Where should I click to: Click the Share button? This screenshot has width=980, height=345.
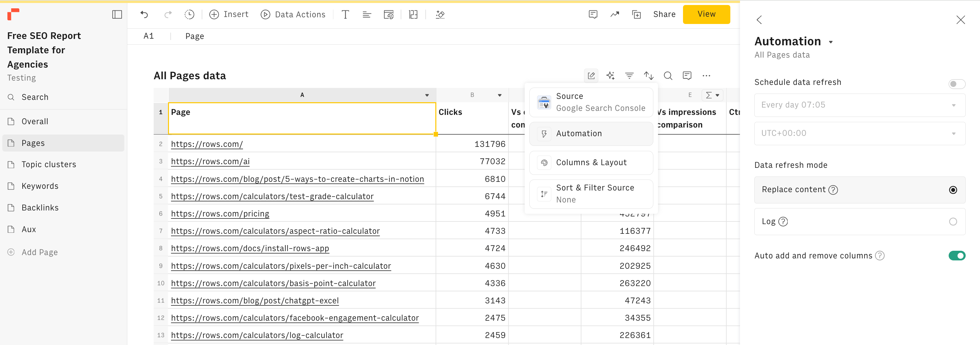664,14
